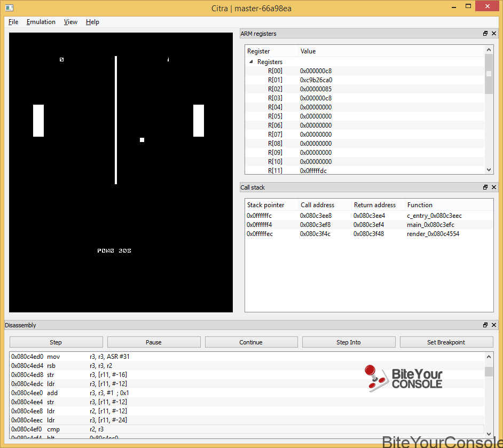Viewport: 503px width, 448px height.
Task: Select register row R[00]
Action: (365, 71)
